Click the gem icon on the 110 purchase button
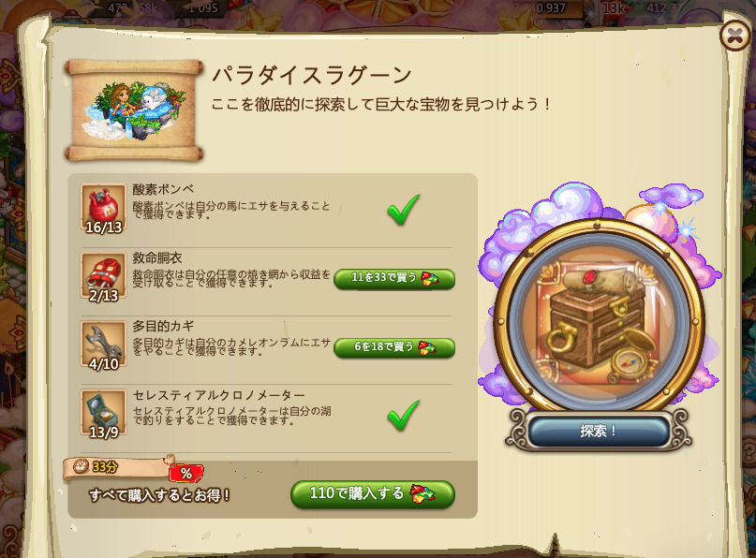 tap(422, 494)
